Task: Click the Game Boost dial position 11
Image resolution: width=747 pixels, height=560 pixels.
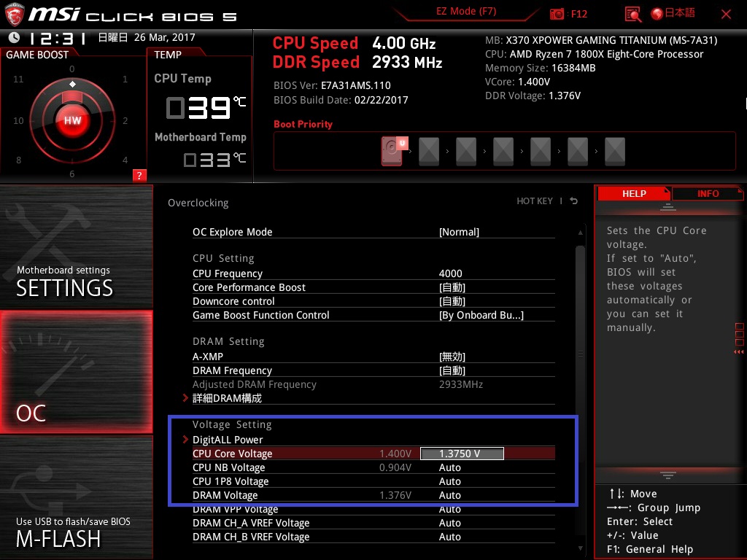Action: [18, 79]
